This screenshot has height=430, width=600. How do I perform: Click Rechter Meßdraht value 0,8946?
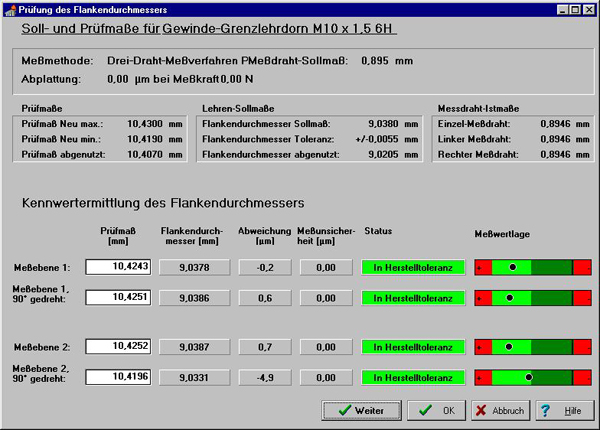click(556, 155)
